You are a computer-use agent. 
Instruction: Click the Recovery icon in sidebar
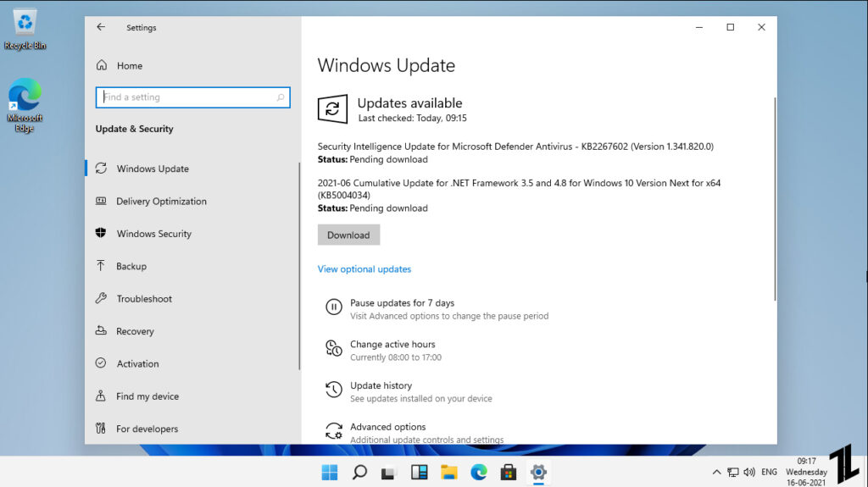point(101,330)
